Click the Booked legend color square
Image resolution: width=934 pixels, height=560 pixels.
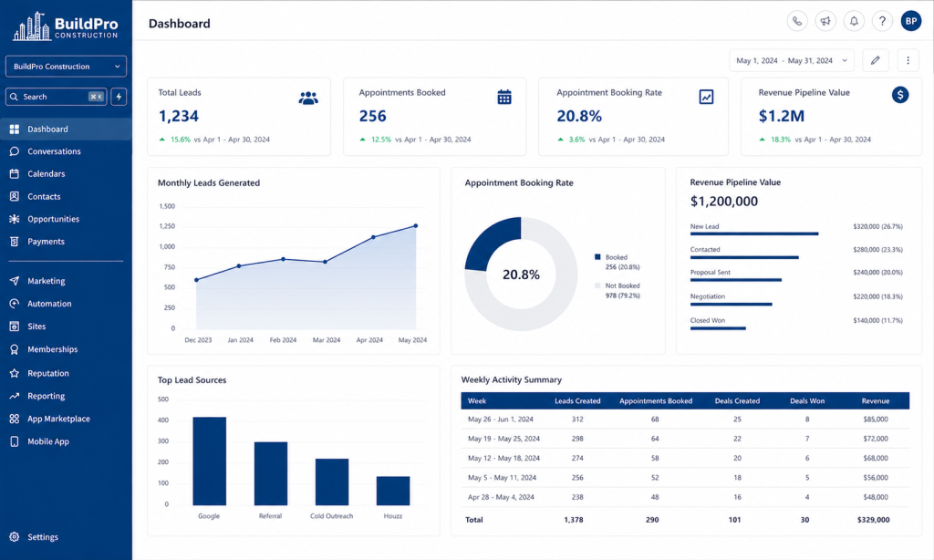point(597,257)
